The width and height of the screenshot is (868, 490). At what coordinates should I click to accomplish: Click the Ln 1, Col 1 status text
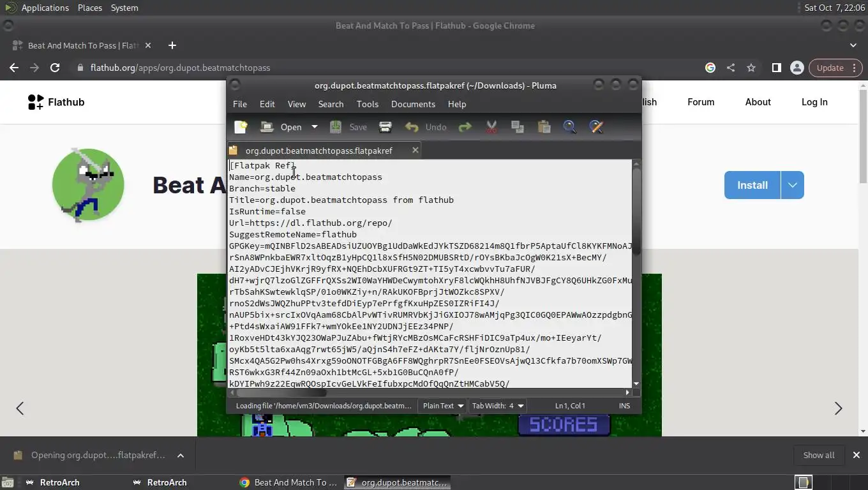pos(570,406)
